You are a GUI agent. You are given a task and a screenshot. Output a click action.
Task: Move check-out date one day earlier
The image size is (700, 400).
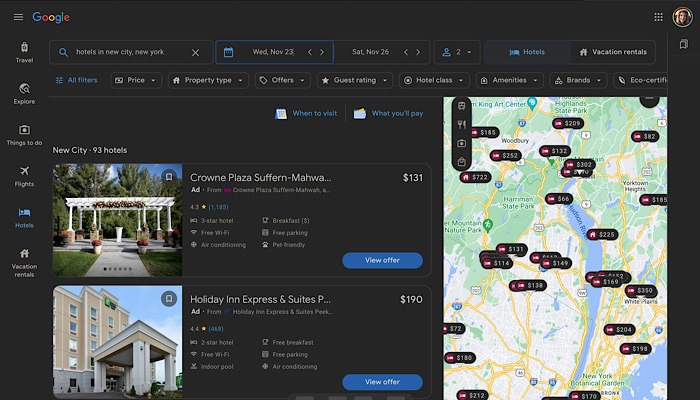[406, 52]
